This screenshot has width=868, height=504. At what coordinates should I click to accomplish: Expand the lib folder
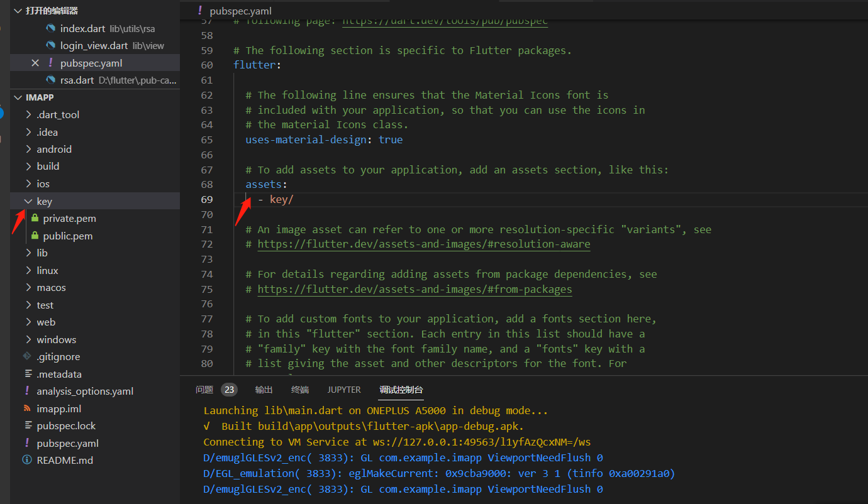click(28, 253)
